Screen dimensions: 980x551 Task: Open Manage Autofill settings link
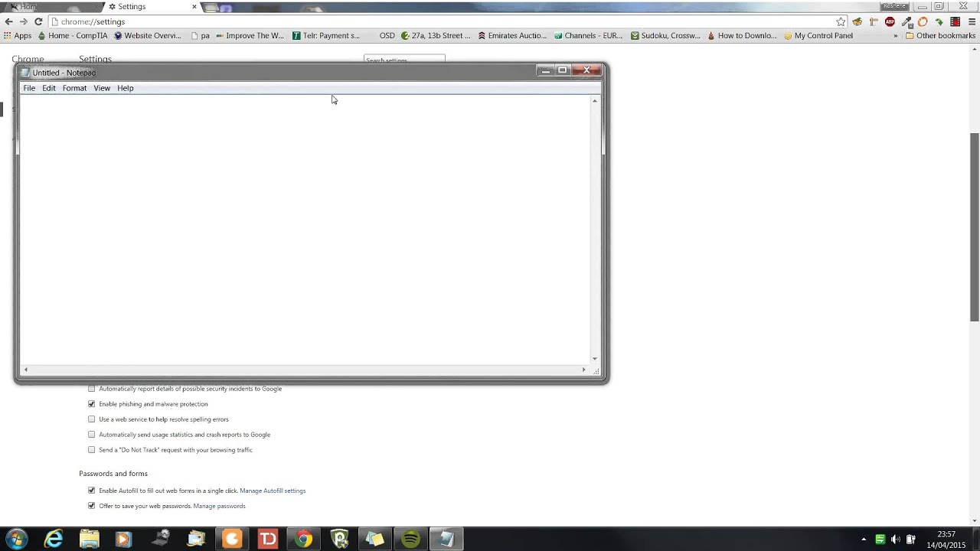point(273,491)
